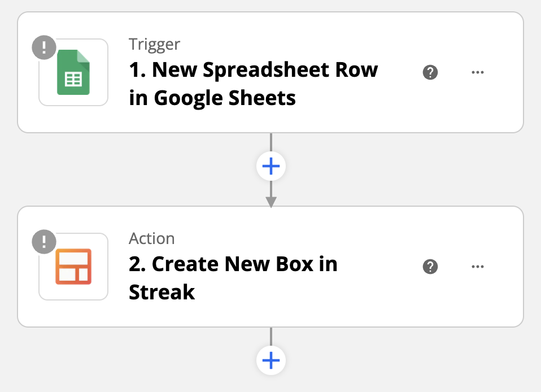Open more options for Google Sheets trigger
The width and height of the screenshot is (541, 392).
pos(478,72)
